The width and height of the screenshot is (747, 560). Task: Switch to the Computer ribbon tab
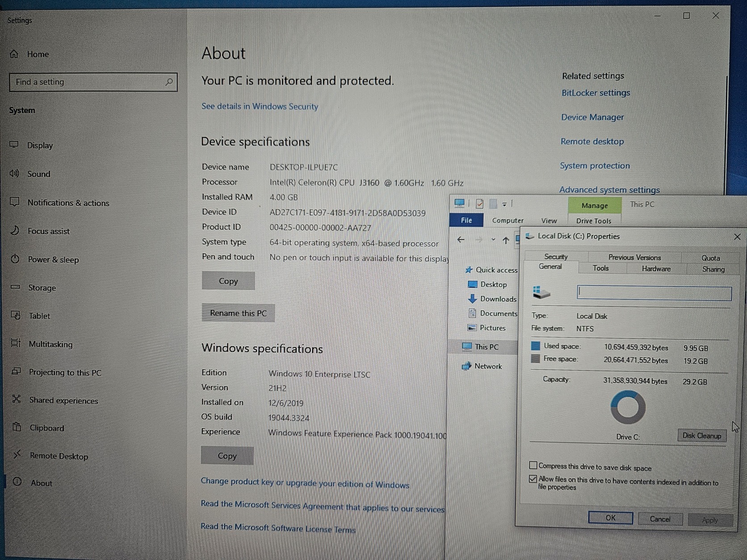coord(508,221)
